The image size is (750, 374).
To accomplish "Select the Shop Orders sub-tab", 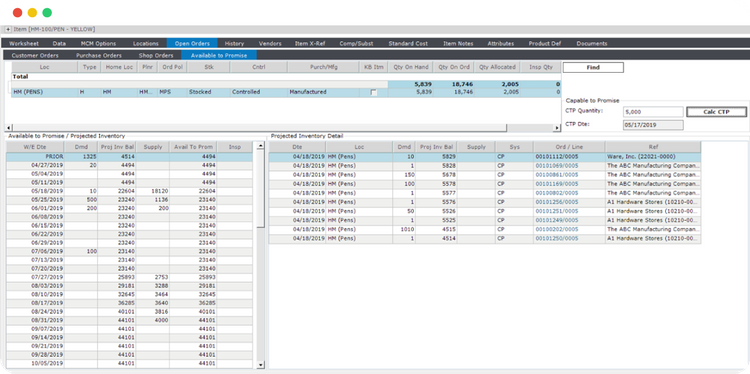I will pyautogui.click(x=156, y=55).
